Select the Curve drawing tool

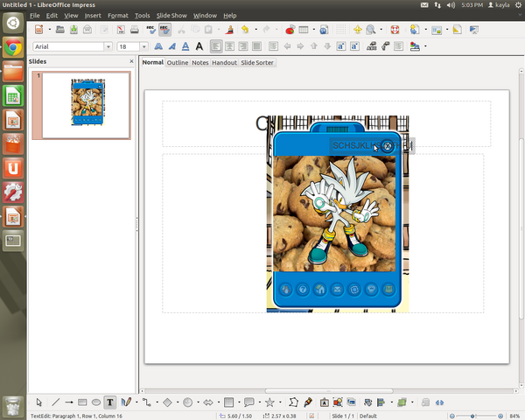[x=126, y=402]
